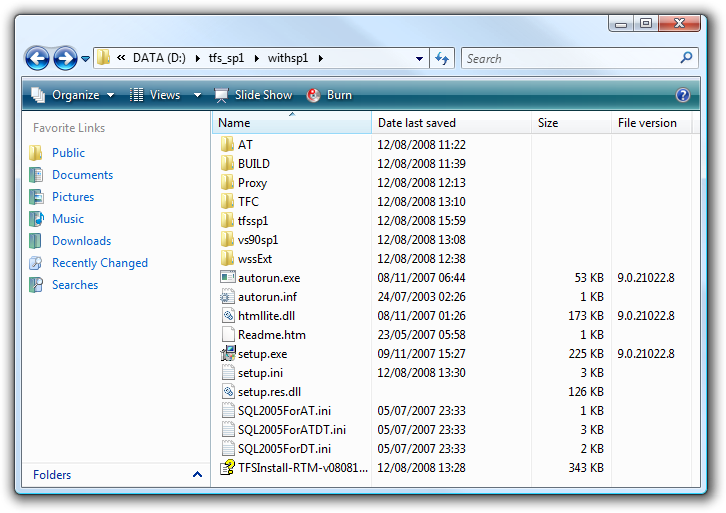This screenshot has width=726, height=513.
Task: Select the htmllite.dll file icon
Action: [x=228, y=315]
